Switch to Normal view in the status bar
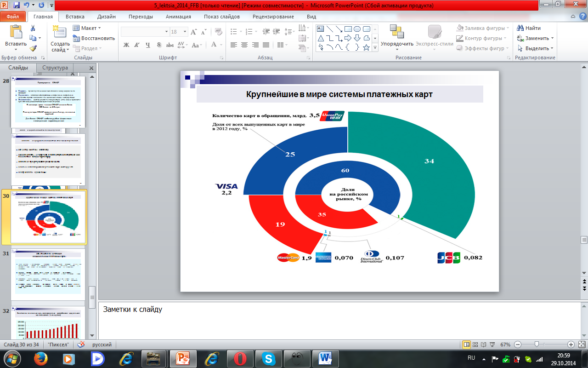 [x=467, y=344]
